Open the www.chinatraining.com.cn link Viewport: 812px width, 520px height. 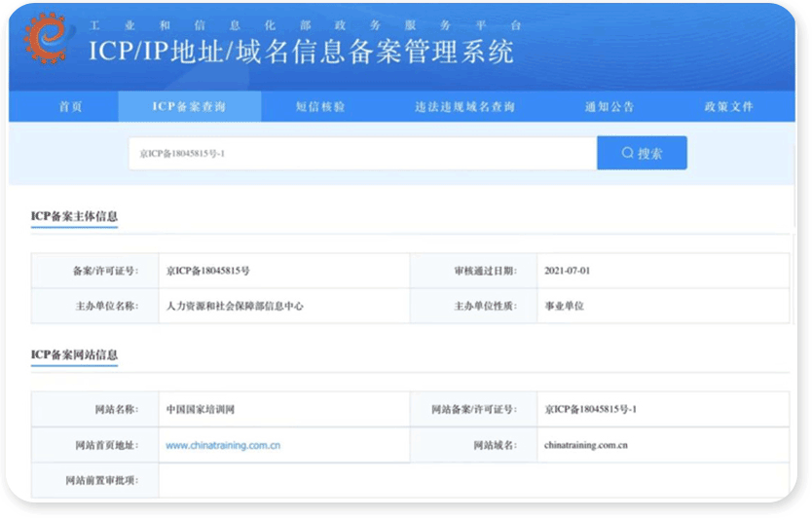[223, 445]
